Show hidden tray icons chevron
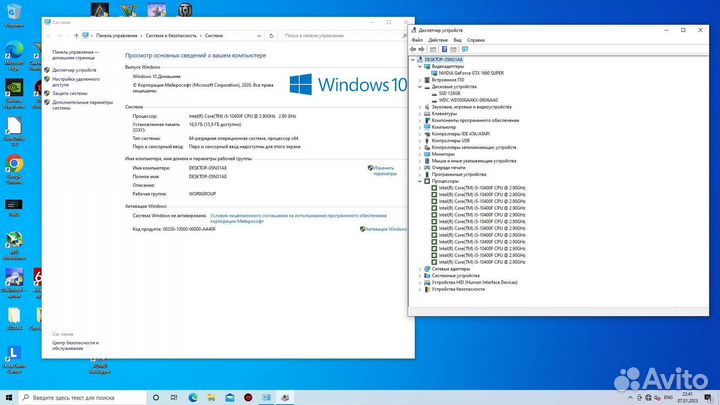Image resolution: width=720 pixels, height=405 pixels. [x=630, y=398]
